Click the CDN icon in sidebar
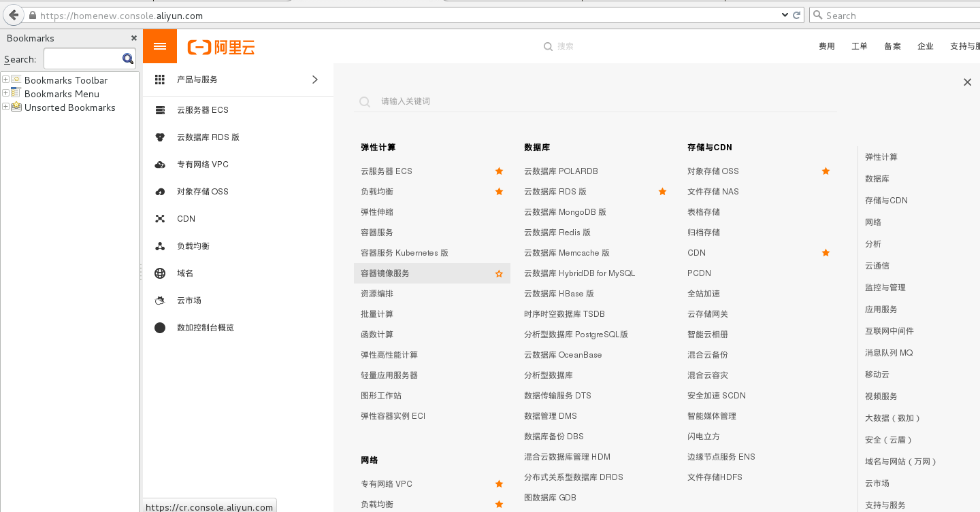980x512 pixels. pyautogui.click(x=160, y=219)
